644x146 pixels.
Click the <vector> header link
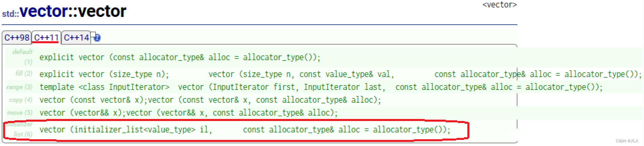pos(499,5)
